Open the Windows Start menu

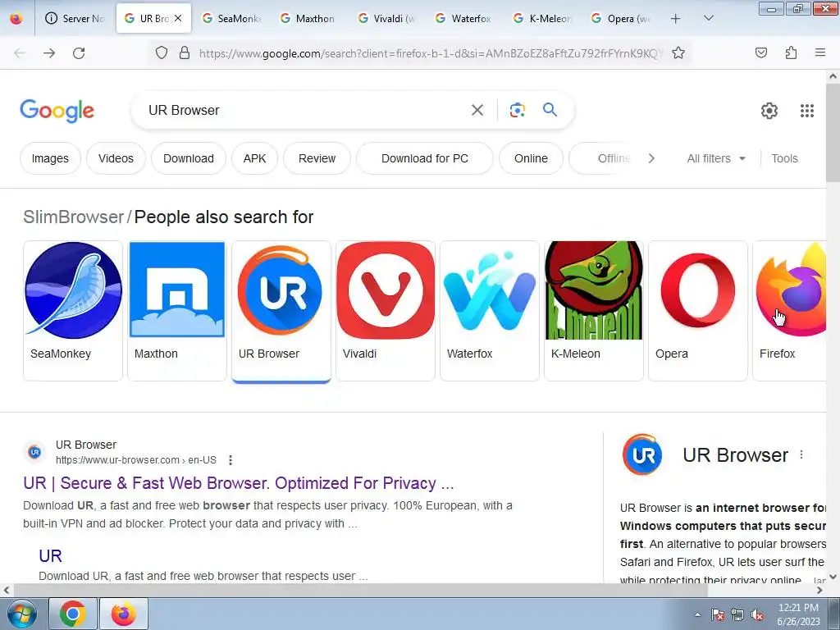click(x=22, y=614)
